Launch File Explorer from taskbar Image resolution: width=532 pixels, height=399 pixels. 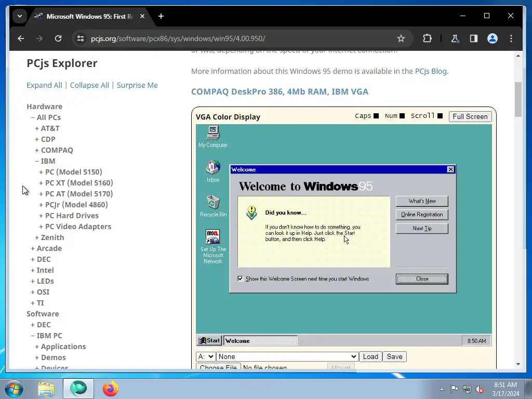pos(46,389)
